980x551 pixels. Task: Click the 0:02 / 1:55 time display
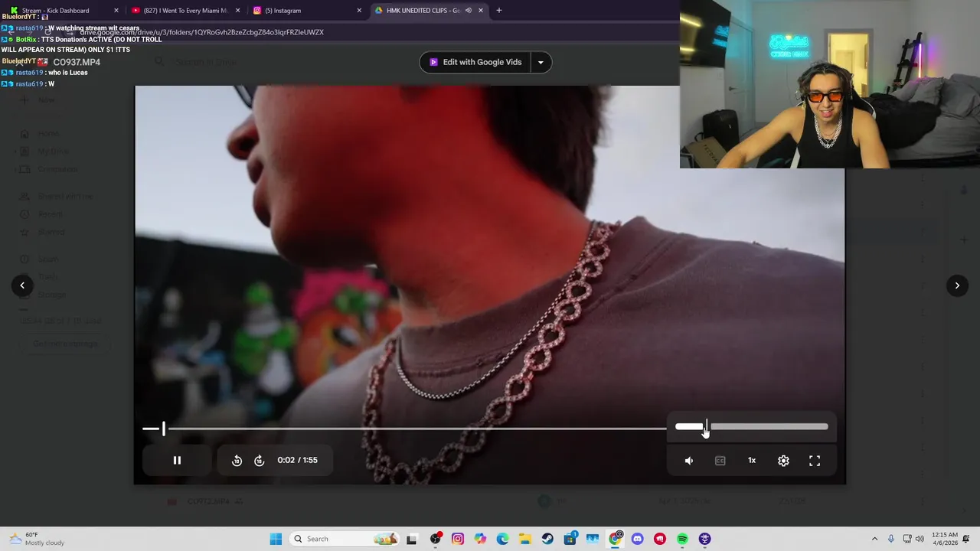[x=297, y=460]
